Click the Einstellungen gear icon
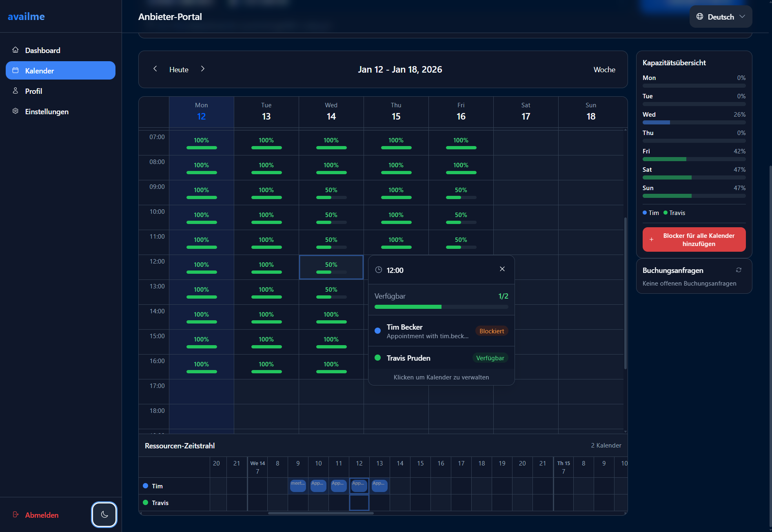 [x=16, y=111]
